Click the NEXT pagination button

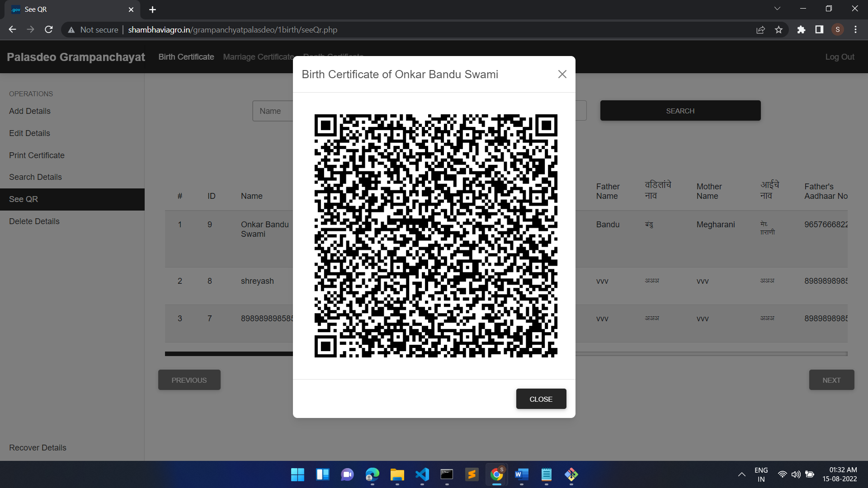click(x=831, y=380)
